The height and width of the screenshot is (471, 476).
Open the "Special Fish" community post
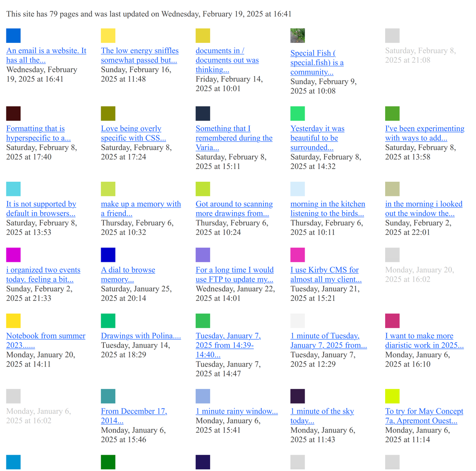coord(317,63)
